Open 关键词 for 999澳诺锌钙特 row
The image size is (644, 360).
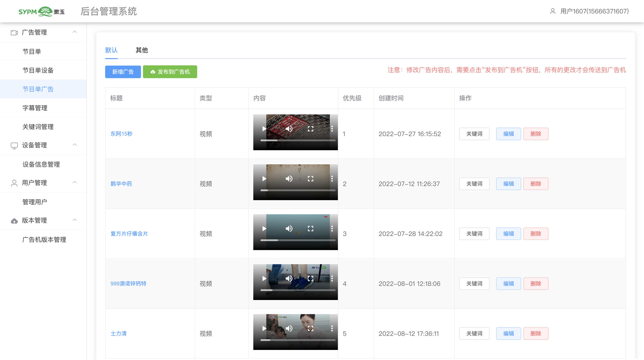pyautogui.click(x=474, y=284)
